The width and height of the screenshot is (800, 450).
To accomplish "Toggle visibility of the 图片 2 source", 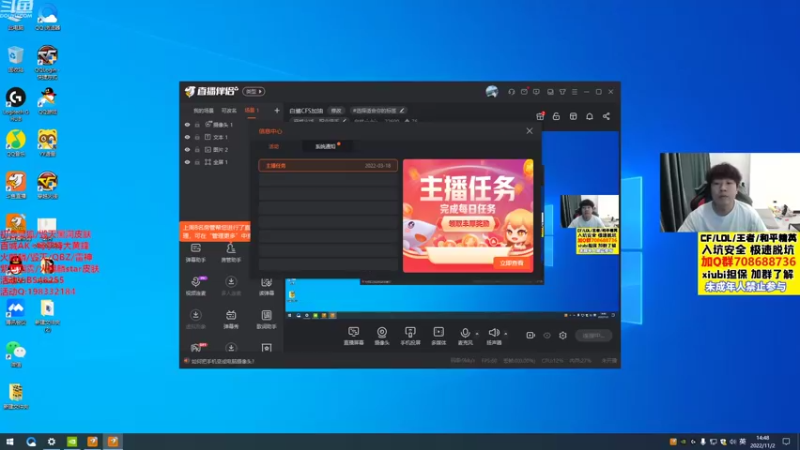I will click(187, 149).
